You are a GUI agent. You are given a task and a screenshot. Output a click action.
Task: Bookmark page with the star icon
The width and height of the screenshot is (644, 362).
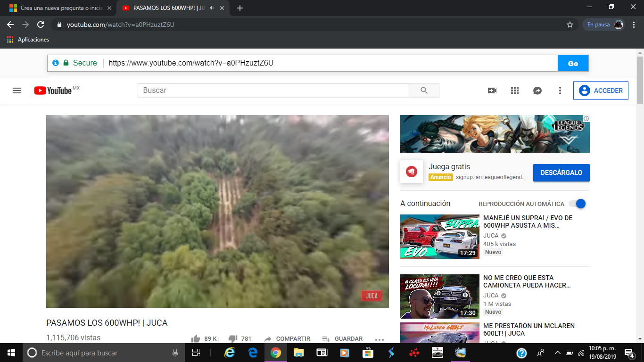tap(570, 25)
